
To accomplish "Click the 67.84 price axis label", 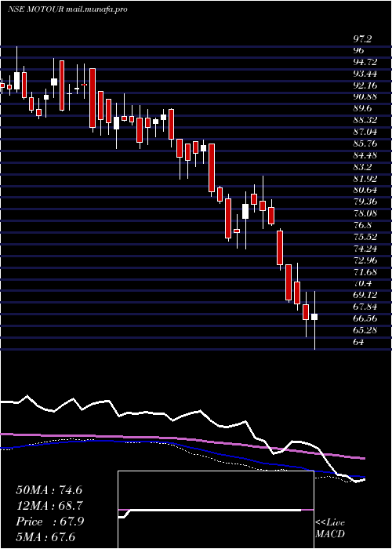I will (365, 307).
